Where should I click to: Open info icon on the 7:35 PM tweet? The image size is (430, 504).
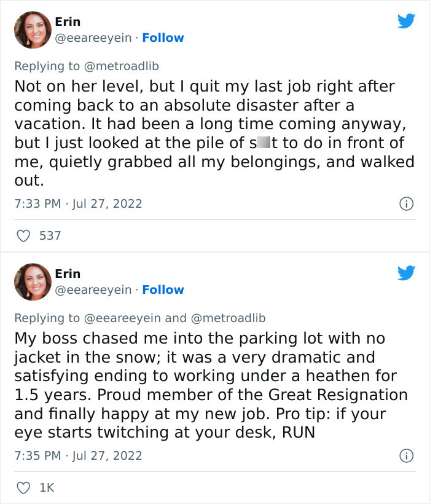coord(406,455)
